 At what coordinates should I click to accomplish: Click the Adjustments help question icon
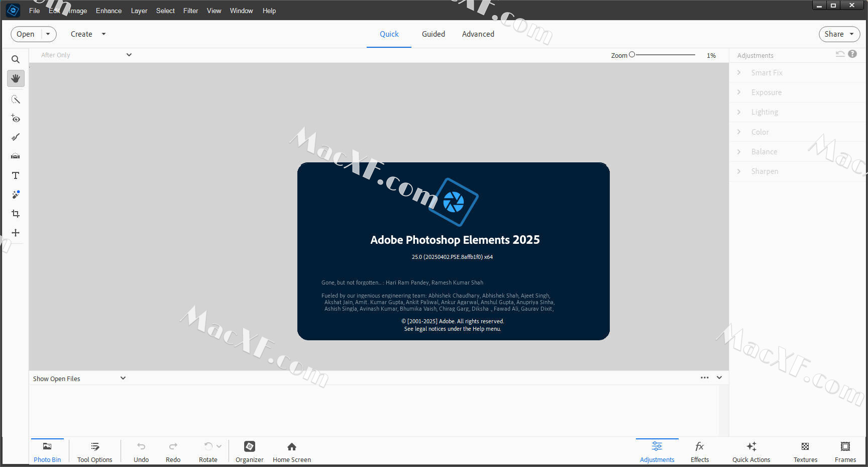(x=852, y=54)
